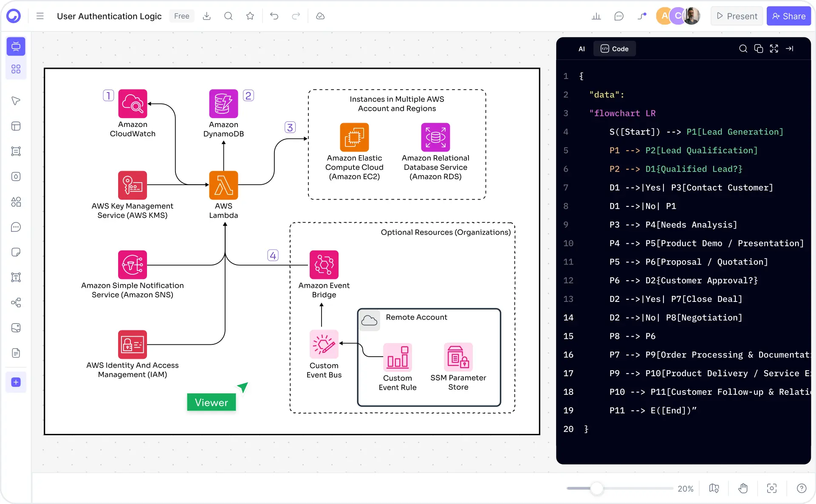816x504 pixels.
Task: Select the sticky note tool
Action: 16,252
